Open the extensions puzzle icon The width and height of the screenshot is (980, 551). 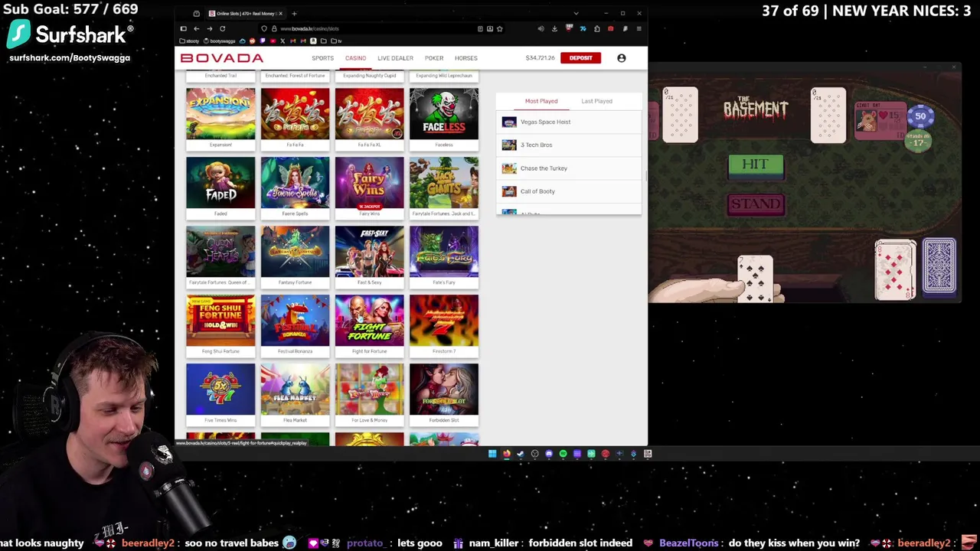click(596, 28)
